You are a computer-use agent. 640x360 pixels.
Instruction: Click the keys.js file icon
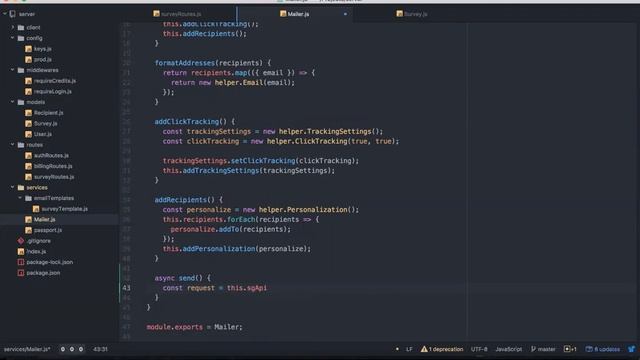[28, 49]
